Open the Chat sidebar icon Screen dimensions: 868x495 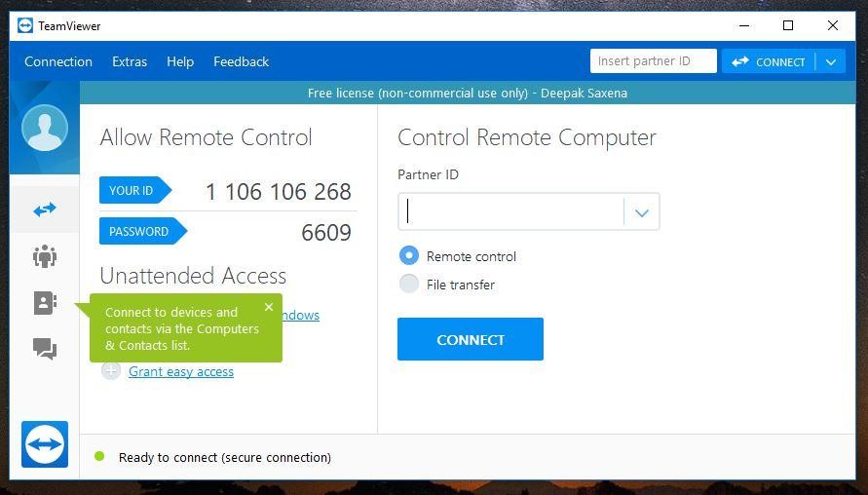pos(44,349)
